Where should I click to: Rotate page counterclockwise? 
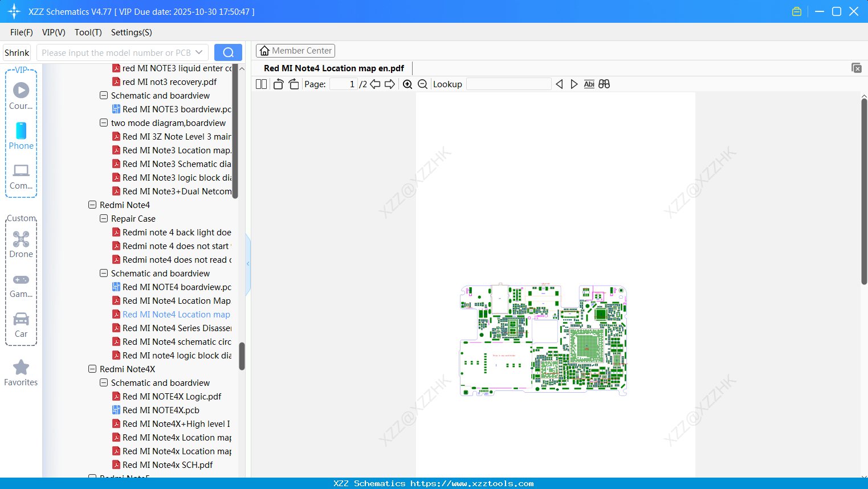click(278, 84)
